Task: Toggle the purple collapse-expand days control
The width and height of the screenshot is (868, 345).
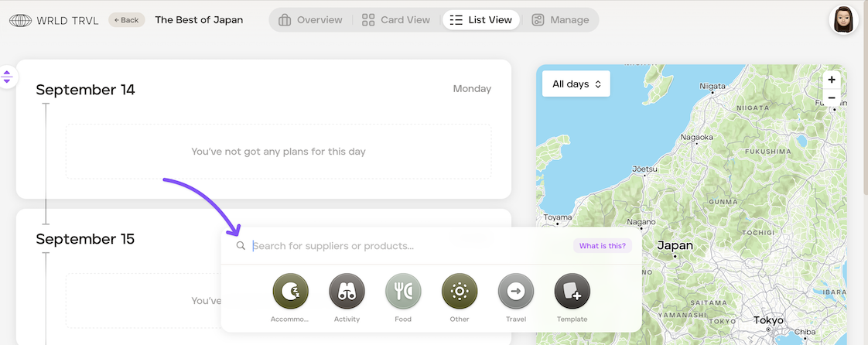Action: pyautogui.click(x=7, y=77)
